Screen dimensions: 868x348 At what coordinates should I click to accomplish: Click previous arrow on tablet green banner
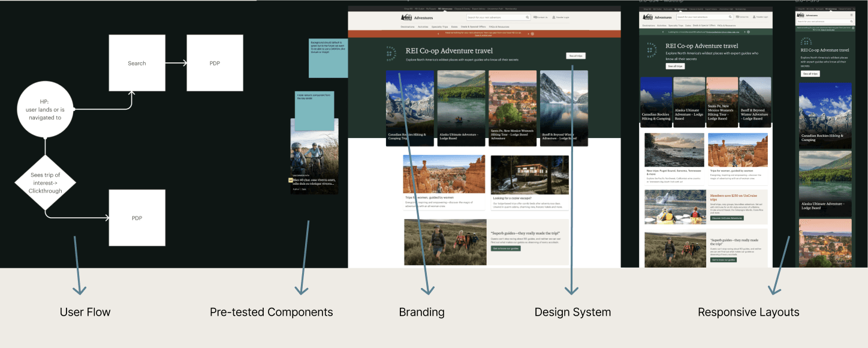663,32
